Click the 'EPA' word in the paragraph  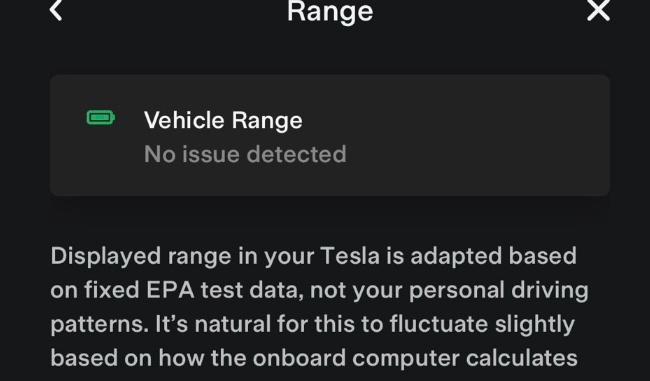[x=170, y=290]
